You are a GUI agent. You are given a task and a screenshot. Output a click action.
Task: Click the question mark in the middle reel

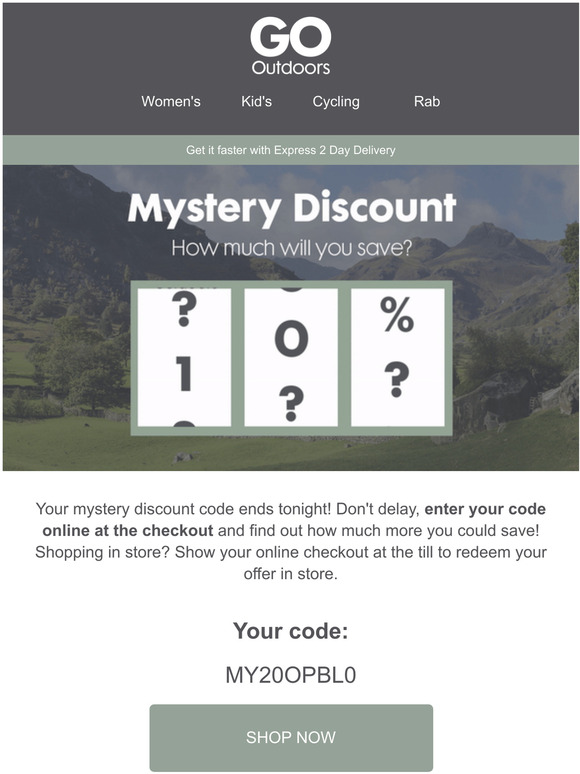[291, 403]
